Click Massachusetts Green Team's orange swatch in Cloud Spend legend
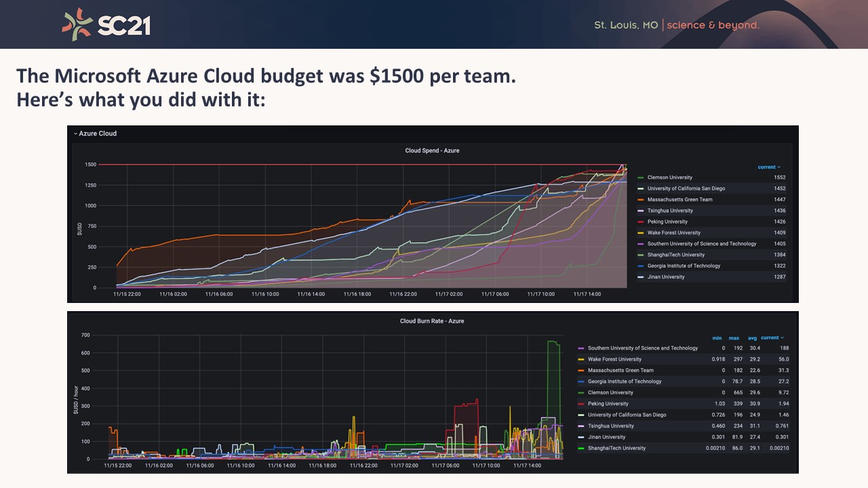This screenshot has width=868, height=488. (x=641, y=199)
